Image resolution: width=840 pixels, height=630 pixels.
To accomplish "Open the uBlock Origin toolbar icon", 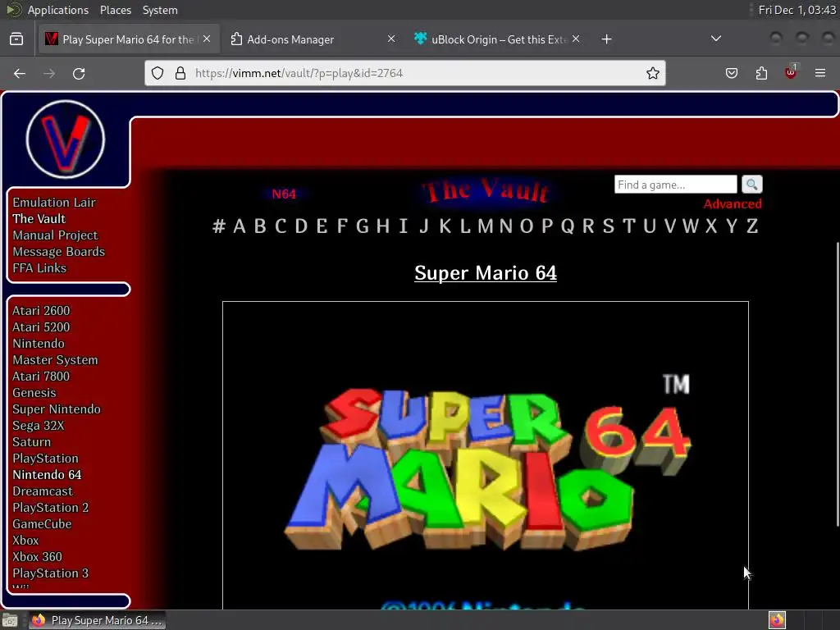I will click(x=791, y=73).
